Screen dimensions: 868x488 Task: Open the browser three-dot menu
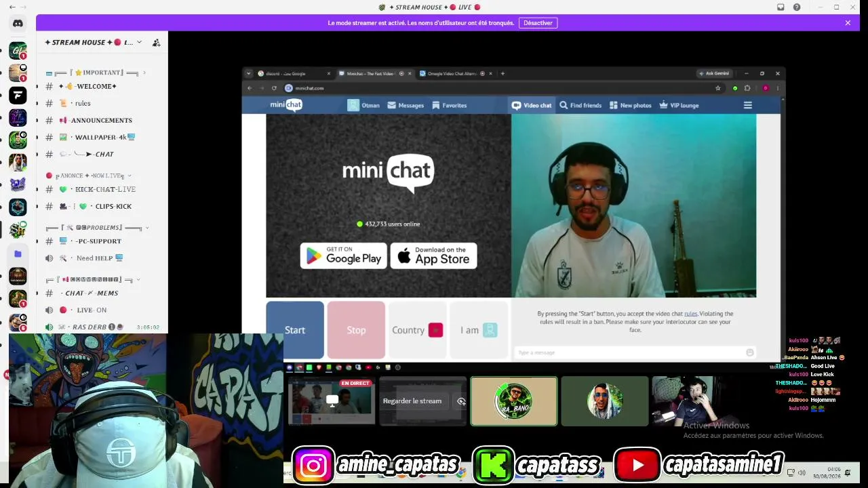(778, 88)
